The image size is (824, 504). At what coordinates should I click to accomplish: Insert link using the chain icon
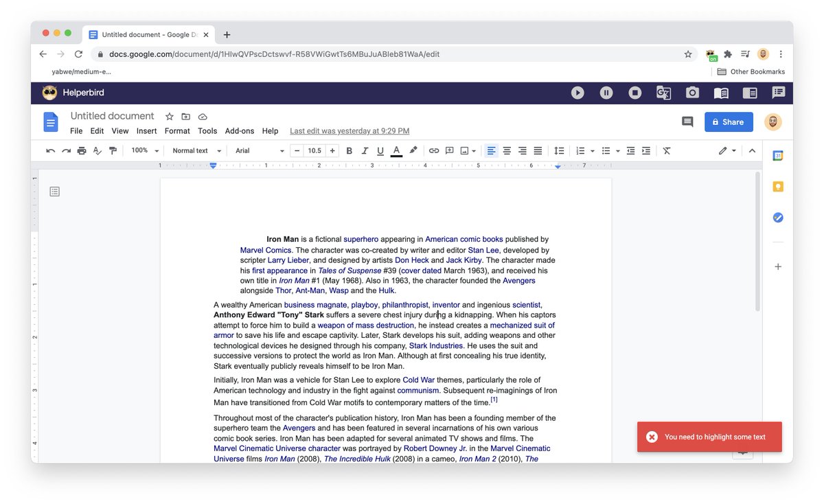[434, 150]
